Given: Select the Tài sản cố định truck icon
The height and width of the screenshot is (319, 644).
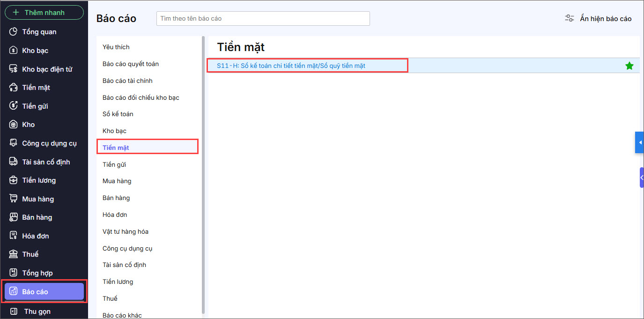Looking at the screenshot, I should pyautogui.click(x=14, y=162).
